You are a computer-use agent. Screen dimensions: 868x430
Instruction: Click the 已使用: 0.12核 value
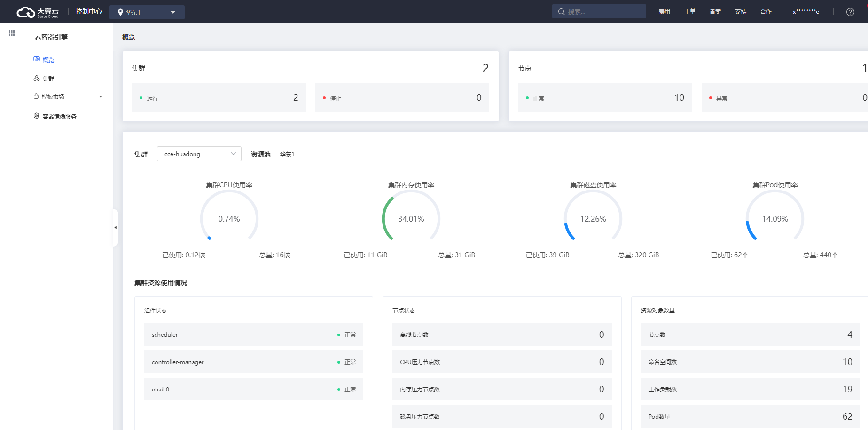[x=184, y=255]
